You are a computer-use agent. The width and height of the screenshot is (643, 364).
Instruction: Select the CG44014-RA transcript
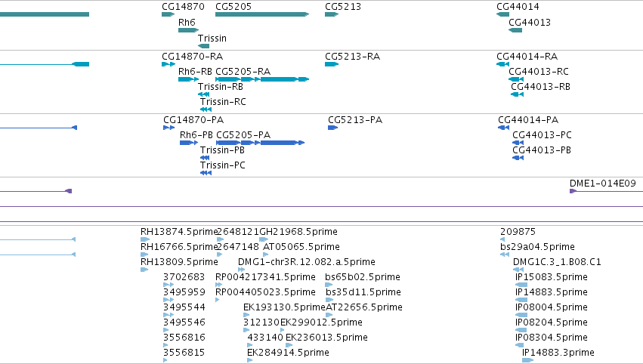coord(502,64)
